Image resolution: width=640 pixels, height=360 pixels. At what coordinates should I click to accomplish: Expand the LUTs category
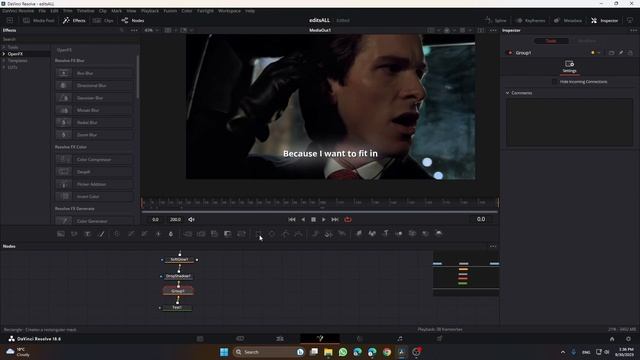(4, 67)
